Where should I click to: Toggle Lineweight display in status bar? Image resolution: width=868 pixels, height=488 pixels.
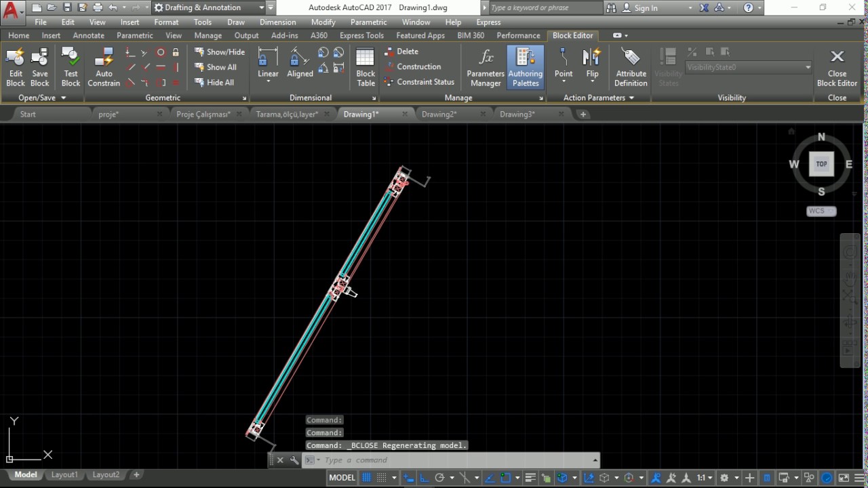click(530, 478)
